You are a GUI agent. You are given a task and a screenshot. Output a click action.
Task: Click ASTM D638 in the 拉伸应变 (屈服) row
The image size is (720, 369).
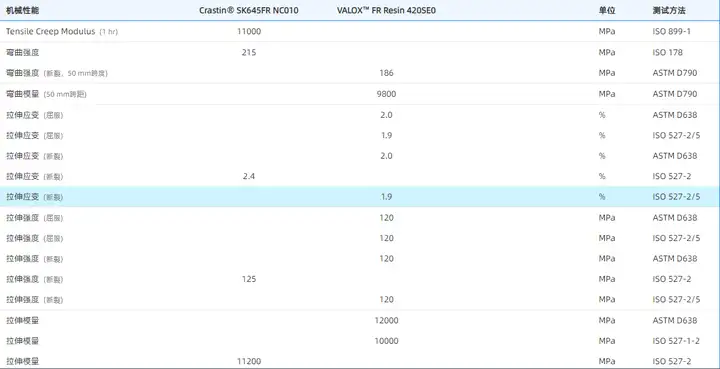[675, 115]
